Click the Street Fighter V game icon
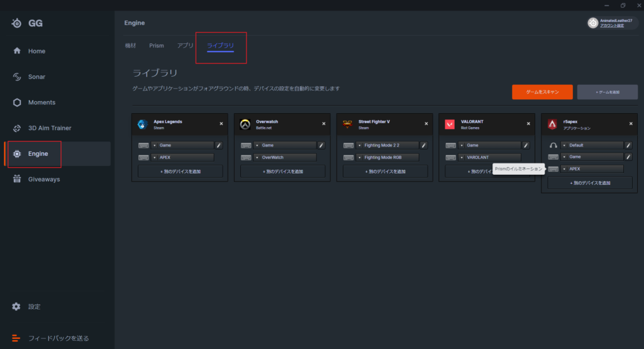 point(347,124)
